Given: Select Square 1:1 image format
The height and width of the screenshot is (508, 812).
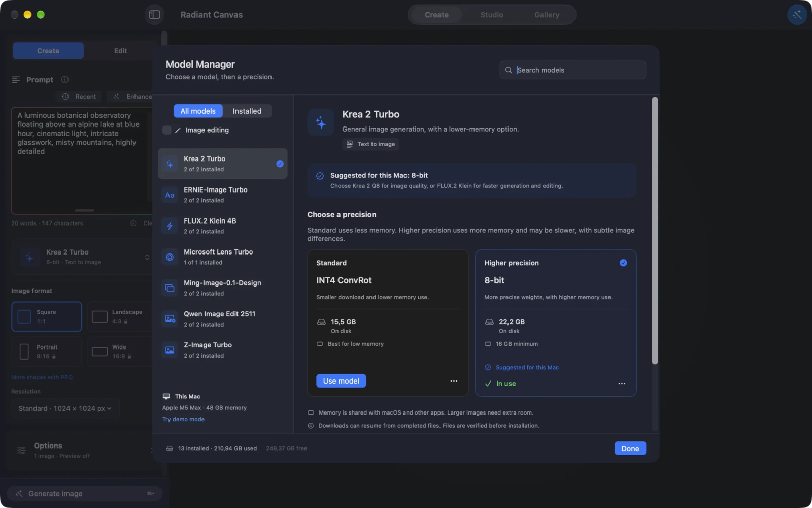Looking at the screenshot, I should point(47,316).
